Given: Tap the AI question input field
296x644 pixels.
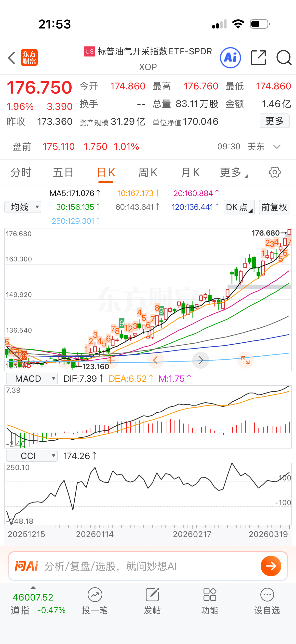Looking at the screenshot, I should (148, 566).
